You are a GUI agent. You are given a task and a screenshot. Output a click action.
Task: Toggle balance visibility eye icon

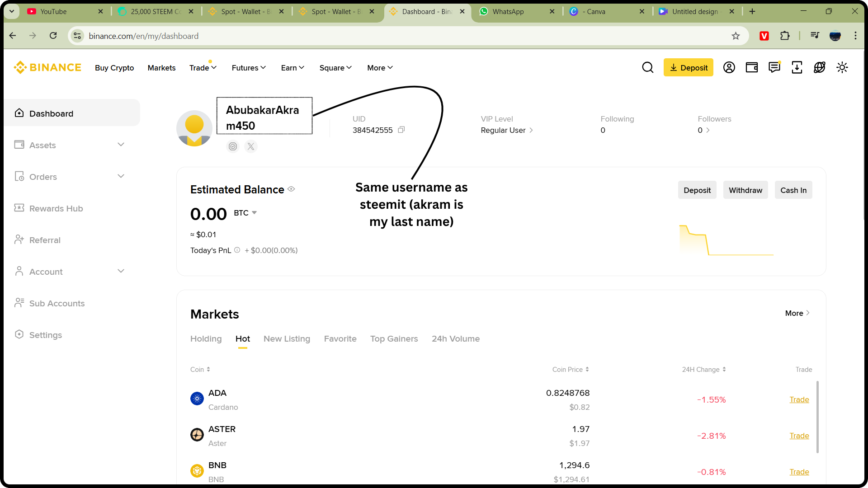pos(291,189)
